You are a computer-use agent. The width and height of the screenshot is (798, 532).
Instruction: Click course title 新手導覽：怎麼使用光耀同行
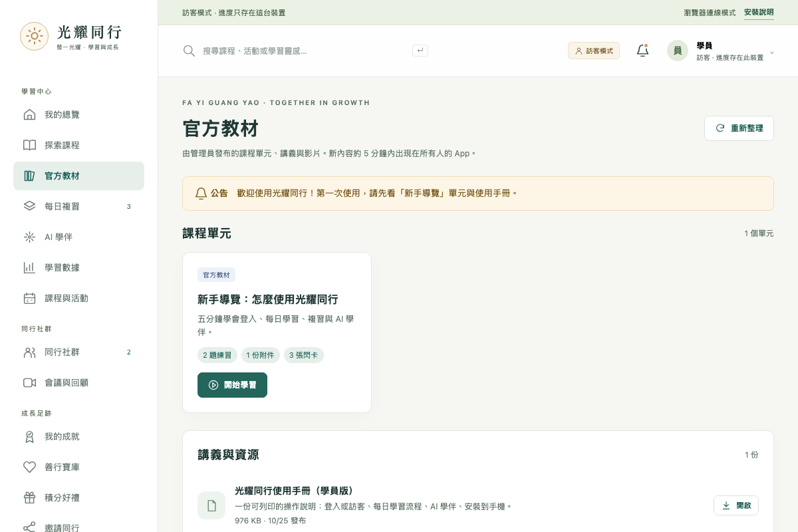[268, 299]
